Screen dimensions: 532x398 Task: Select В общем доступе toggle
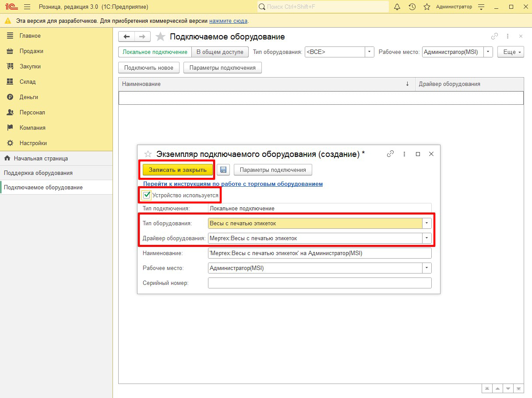coord(220,52)
